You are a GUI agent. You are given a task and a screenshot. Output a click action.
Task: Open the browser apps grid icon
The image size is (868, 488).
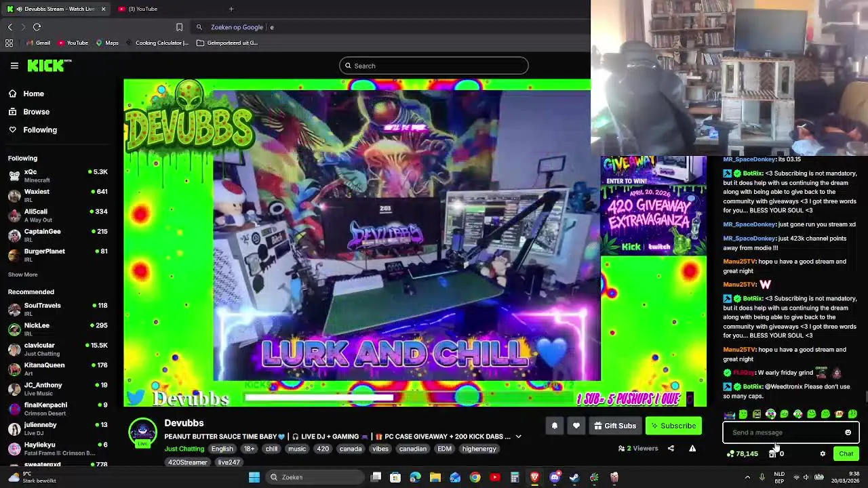point(9,43)
